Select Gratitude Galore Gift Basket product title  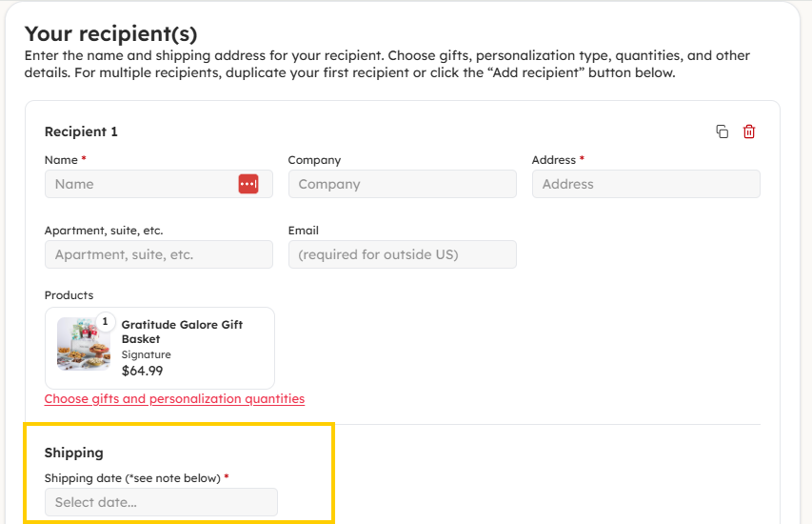[182, 332]
